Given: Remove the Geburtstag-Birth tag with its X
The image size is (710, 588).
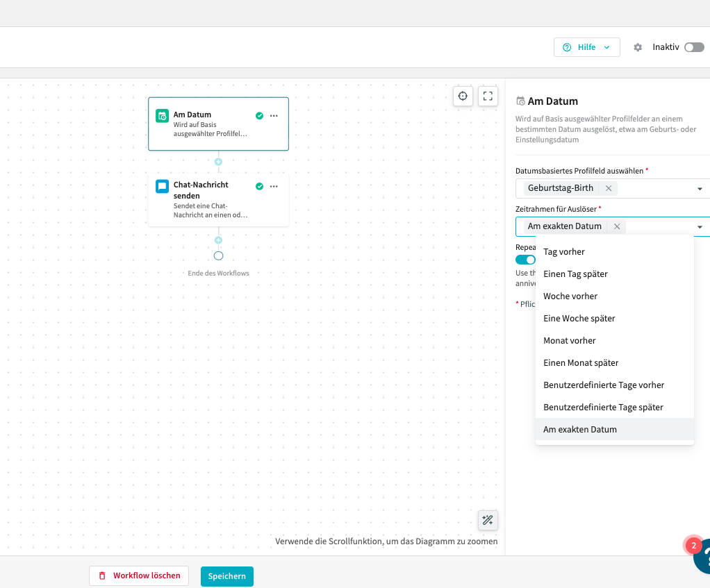Looking at the screenshot, I should (609, 188).
